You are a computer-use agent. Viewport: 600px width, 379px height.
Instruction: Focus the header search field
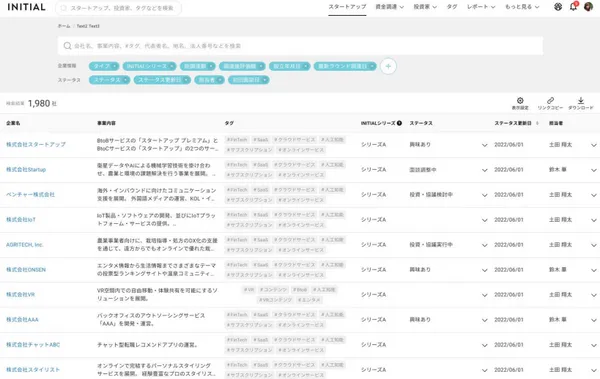[x=119, y=8]
